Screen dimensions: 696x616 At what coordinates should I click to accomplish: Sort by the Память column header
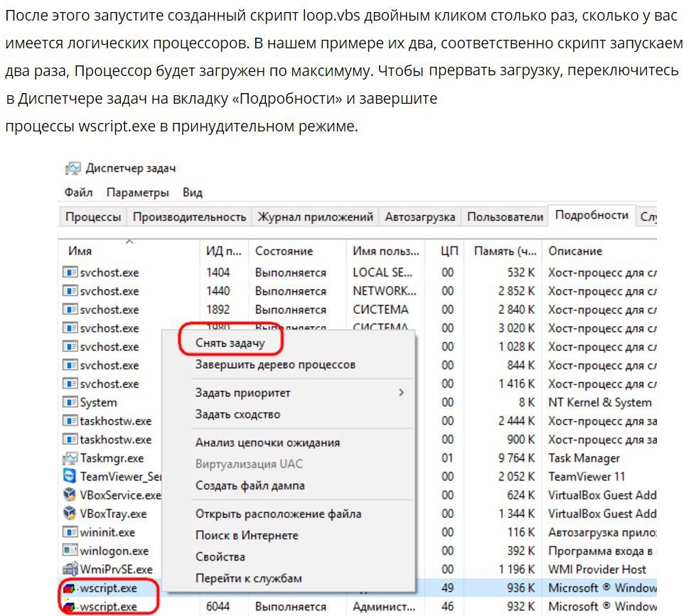click(x=504, y=251)
